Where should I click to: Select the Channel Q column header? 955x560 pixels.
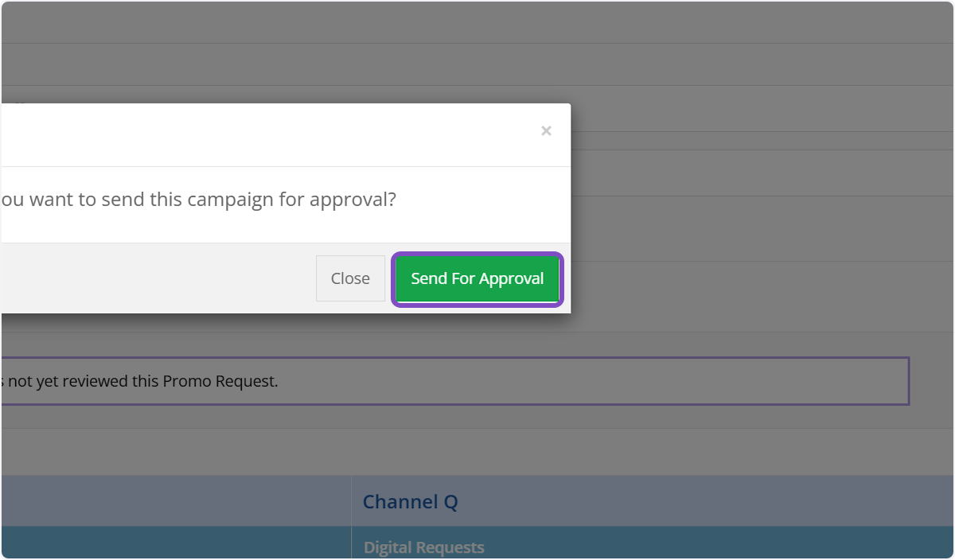point(411,502)
